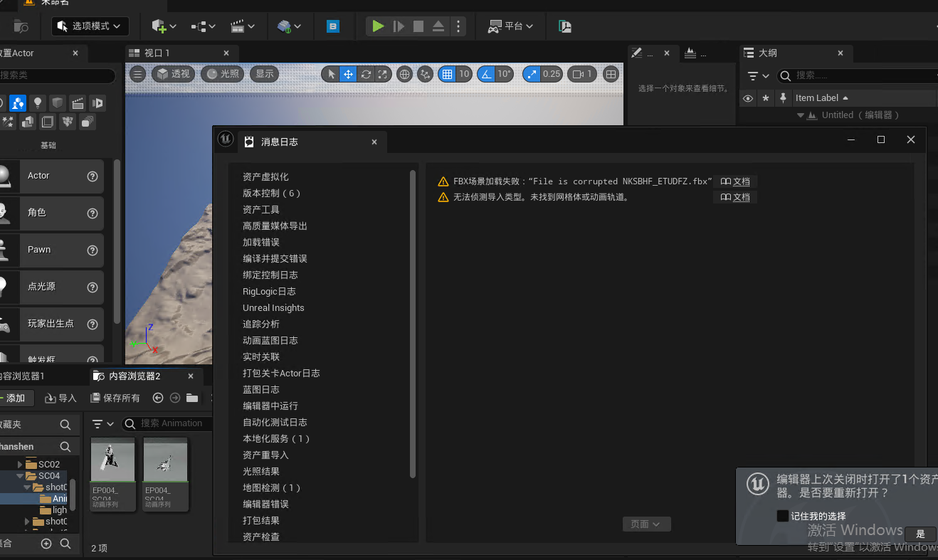Click 导入 import button in content browser
Viewport: 938px width, 560px height.
[x=61, y=398]
